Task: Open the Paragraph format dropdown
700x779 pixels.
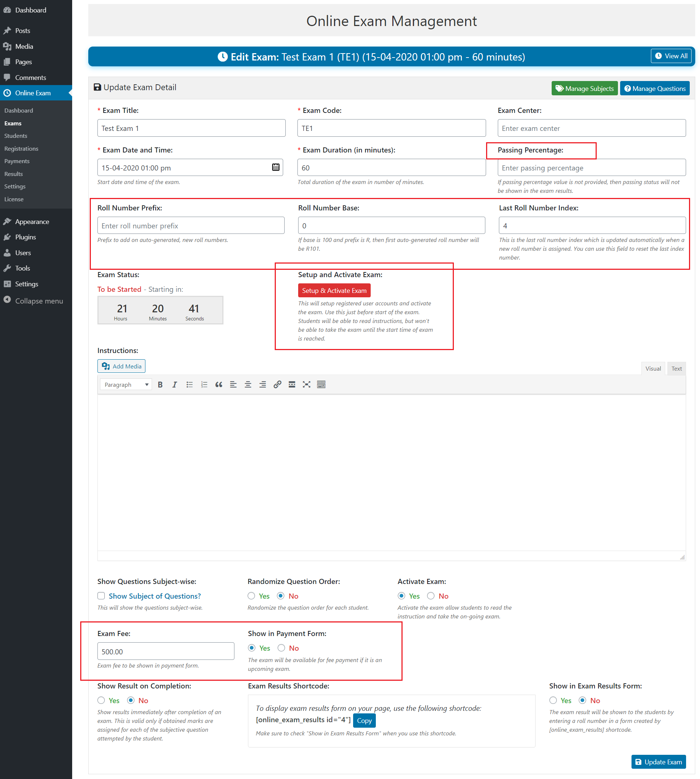Action: 125,384
